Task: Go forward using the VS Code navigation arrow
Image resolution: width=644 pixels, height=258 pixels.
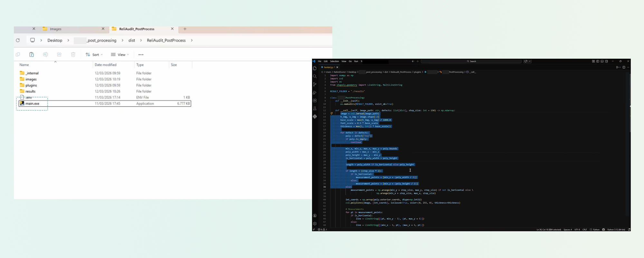Action: pyautogui.click(x=417, y=61)
